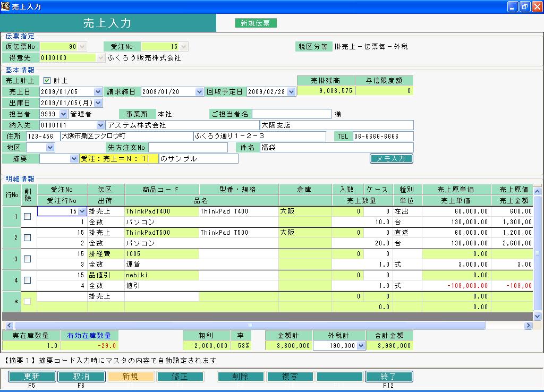Image resolution: width=544 pixels, height=392 pixels.
Task: Click 納入先 name field アステム株式会社
Action: point(183,125)
